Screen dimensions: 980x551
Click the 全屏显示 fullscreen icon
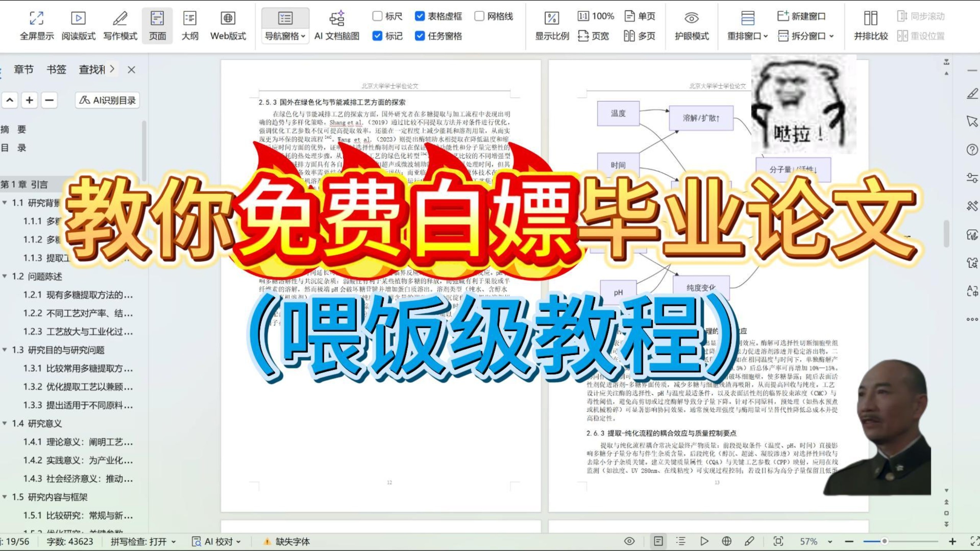(37, 18)
